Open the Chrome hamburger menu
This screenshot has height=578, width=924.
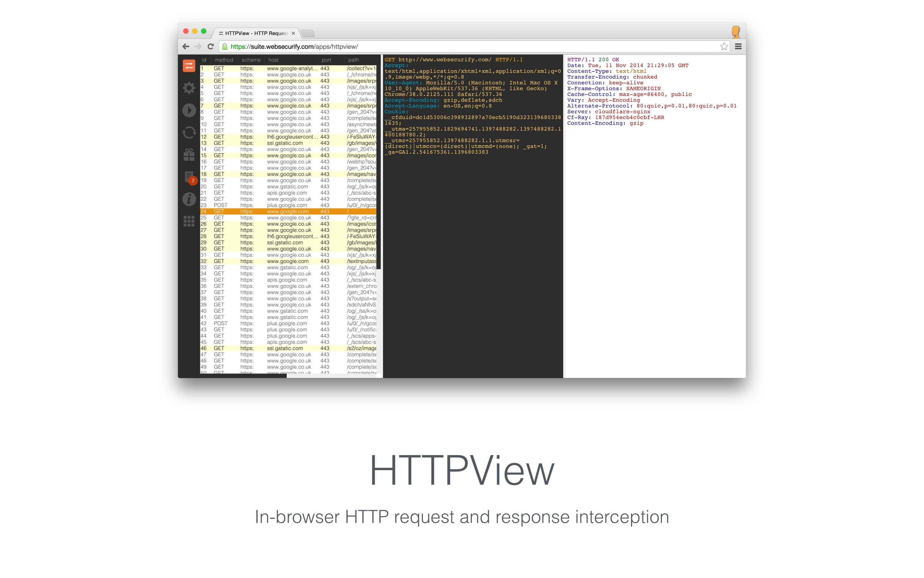pyautogui.click(x=739, y=47)
